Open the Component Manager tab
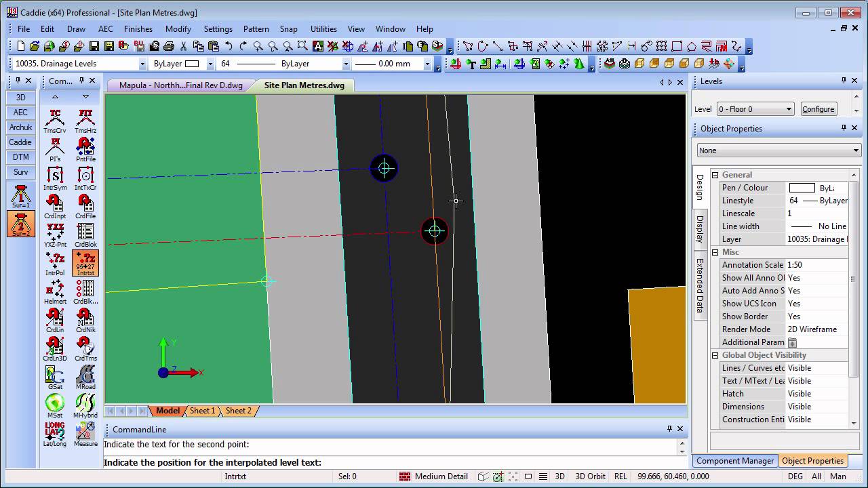 (735, 461)
